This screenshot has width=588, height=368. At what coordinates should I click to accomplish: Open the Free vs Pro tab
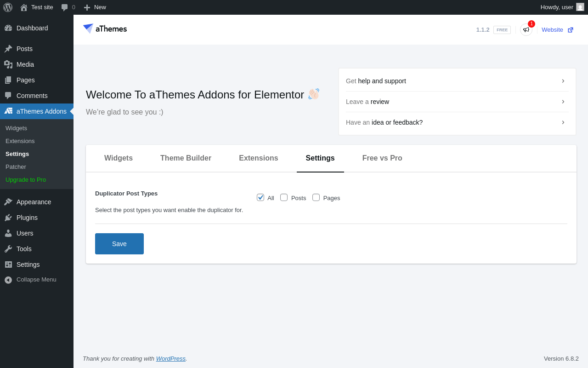(x=382, y=158)
